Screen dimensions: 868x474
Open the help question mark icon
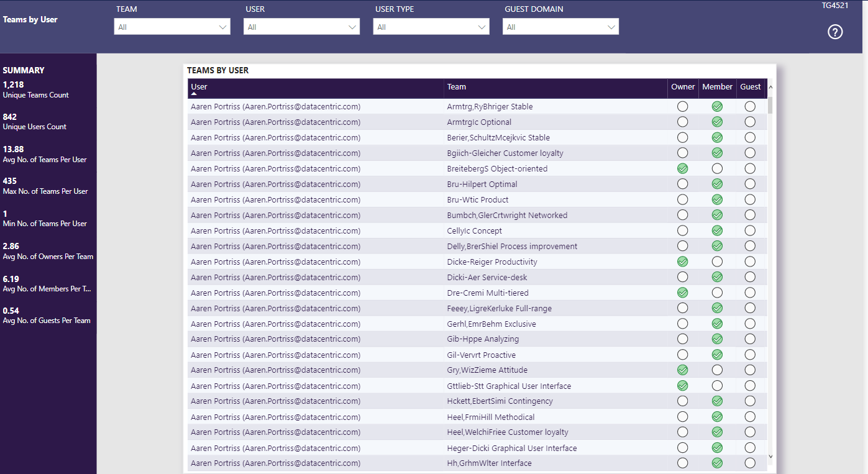pos(835,32)
